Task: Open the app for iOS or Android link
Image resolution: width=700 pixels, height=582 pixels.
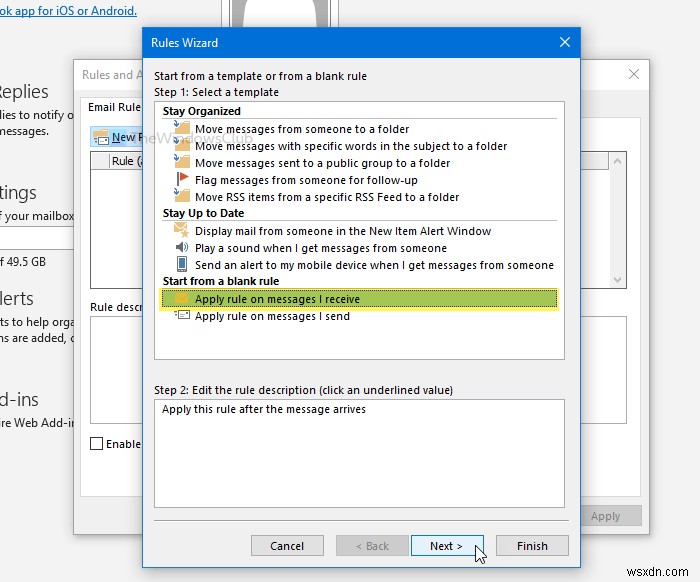Action: (x=68, y=10)
